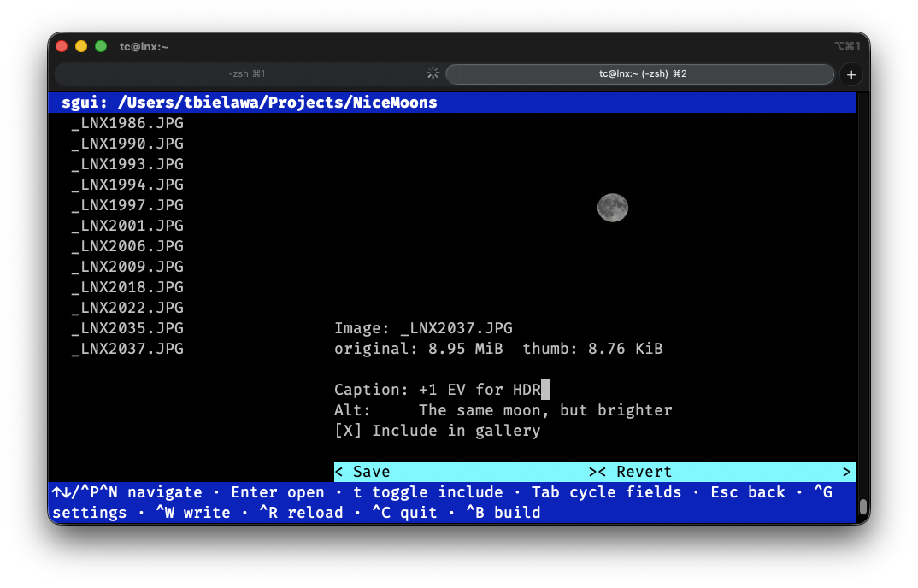Select _LNX1997.JPG in the file list
918x588 pixels.
tap(127, 206)
